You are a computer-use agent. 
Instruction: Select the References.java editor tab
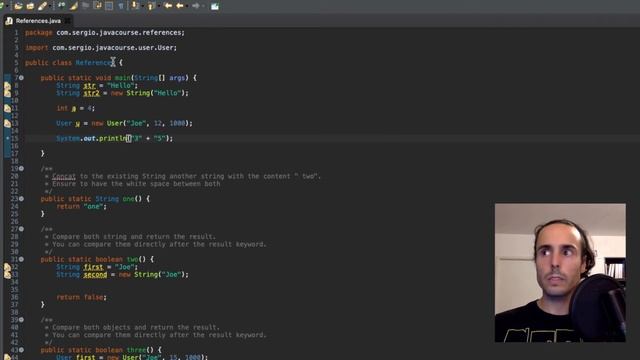(38, 21)
